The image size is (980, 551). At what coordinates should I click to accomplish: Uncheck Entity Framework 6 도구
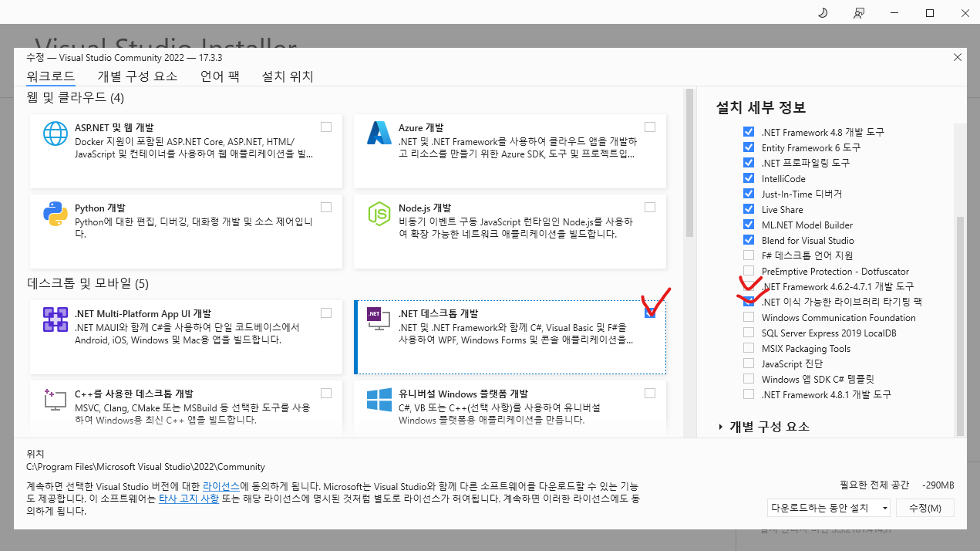click(x=748, y=147)
